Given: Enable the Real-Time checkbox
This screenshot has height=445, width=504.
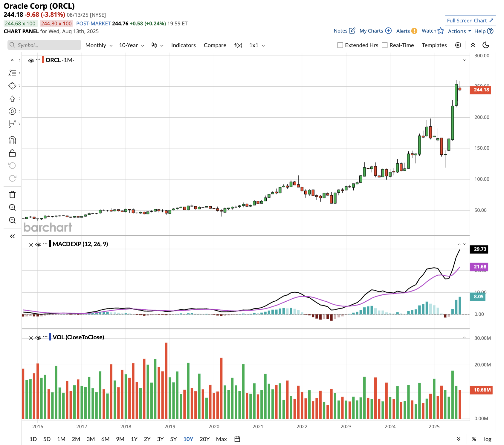Looking at the screenshot, I should click(385, 45).
